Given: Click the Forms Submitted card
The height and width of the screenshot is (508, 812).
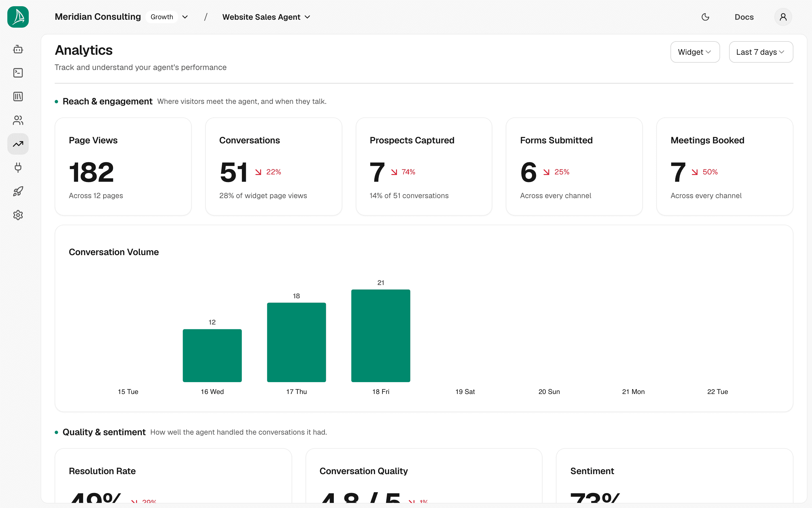Looking at the screenshot, I should (574, 166).
